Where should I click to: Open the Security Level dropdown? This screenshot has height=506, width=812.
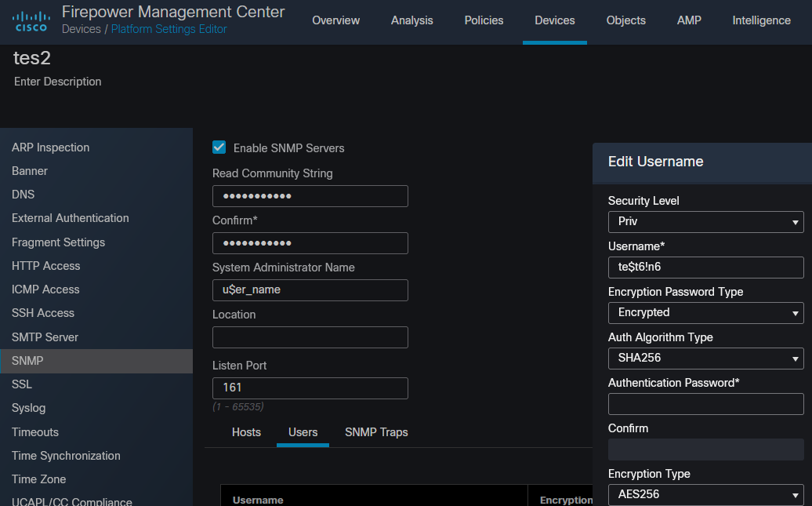click(x=705, y=221)
